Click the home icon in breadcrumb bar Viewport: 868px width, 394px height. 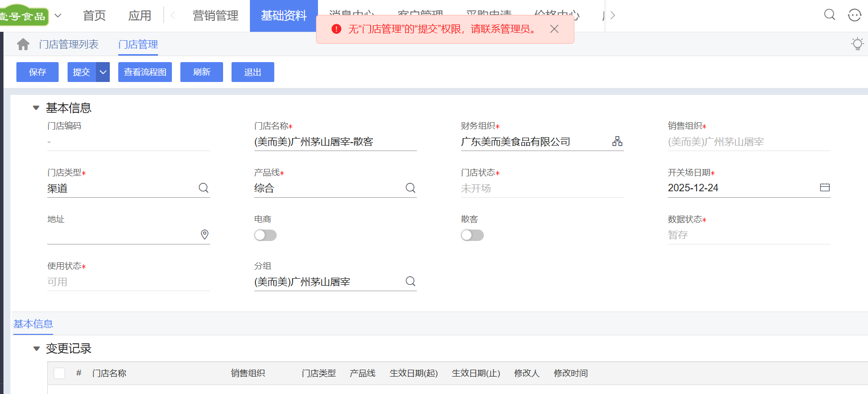click(23, 44)
